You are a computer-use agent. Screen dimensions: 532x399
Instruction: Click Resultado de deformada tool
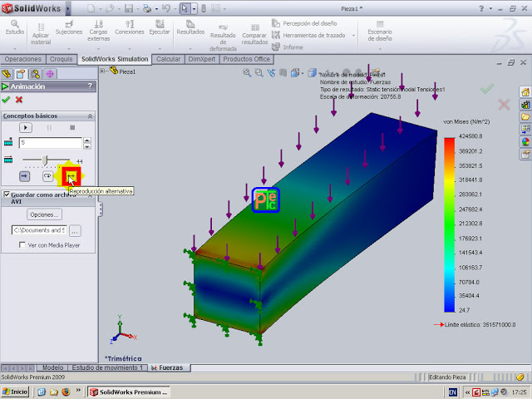[x=223, y=37]
